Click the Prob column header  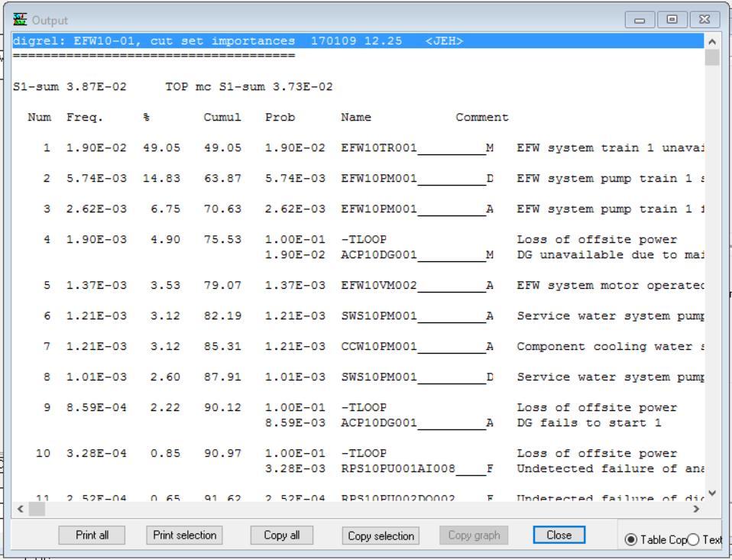tap(280, 117)
